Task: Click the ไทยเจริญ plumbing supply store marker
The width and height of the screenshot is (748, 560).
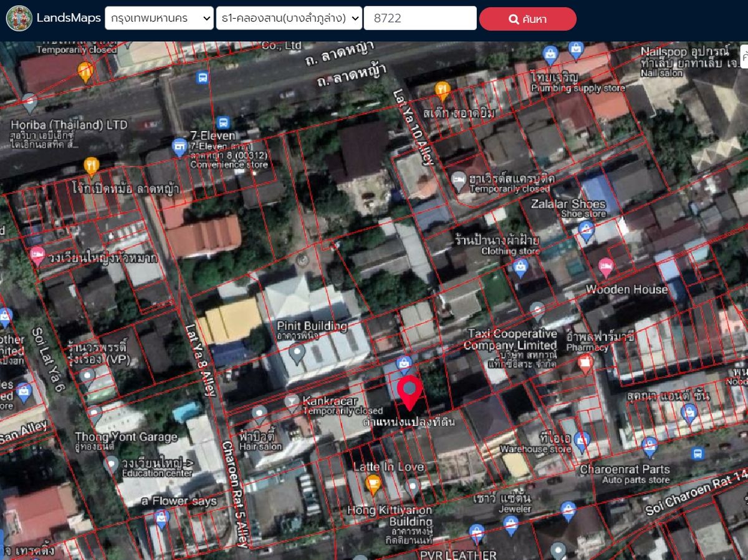Action: click(550, 54)
